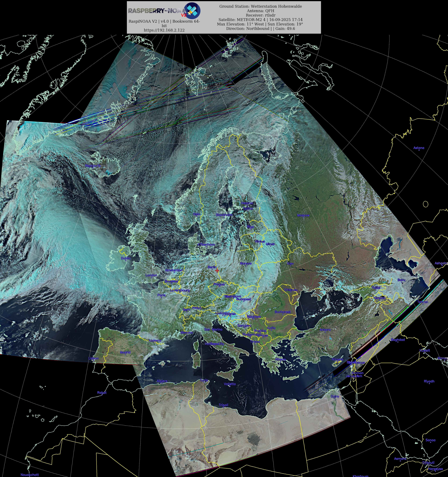This screenshot has width=448, height=477.
Task: Click the Tehran city label
Action: point(423,302)
